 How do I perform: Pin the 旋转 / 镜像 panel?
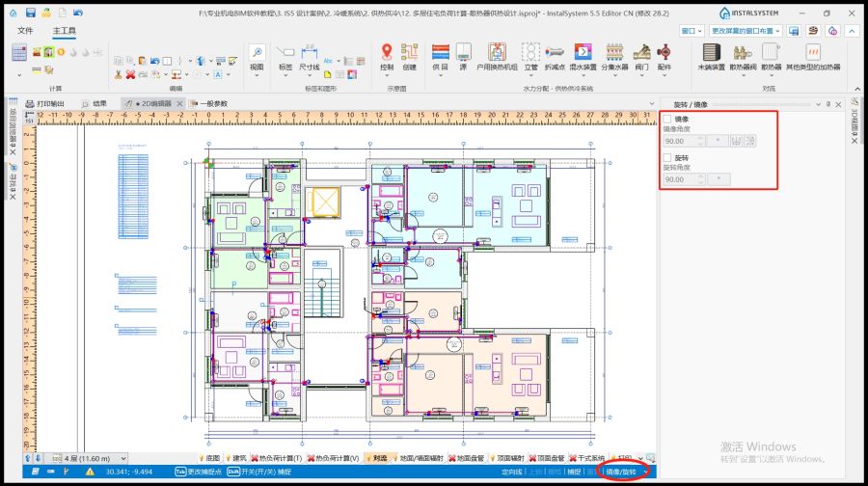click(x=828, y=104)
